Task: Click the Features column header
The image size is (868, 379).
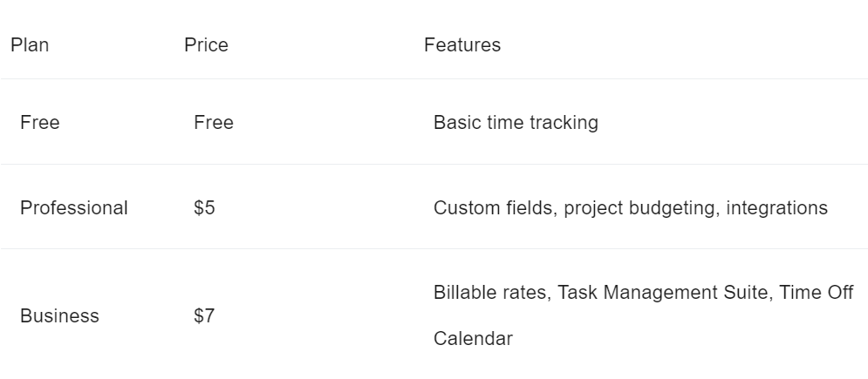Action: click(x=462, y=44)
